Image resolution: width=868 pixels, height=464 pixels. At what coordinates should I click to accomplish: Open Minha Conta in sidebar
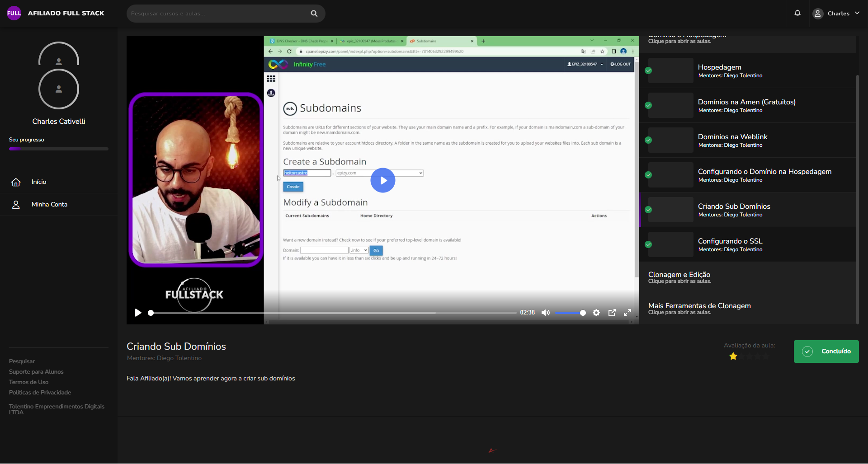[x=49, y=205]
